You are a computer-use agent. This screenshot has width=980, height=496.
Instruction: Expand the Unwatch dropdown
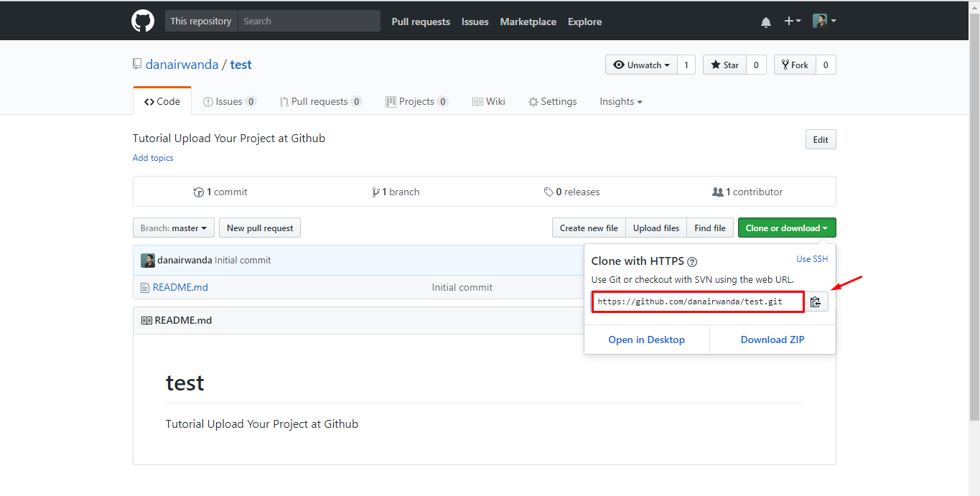pos(641,65)
